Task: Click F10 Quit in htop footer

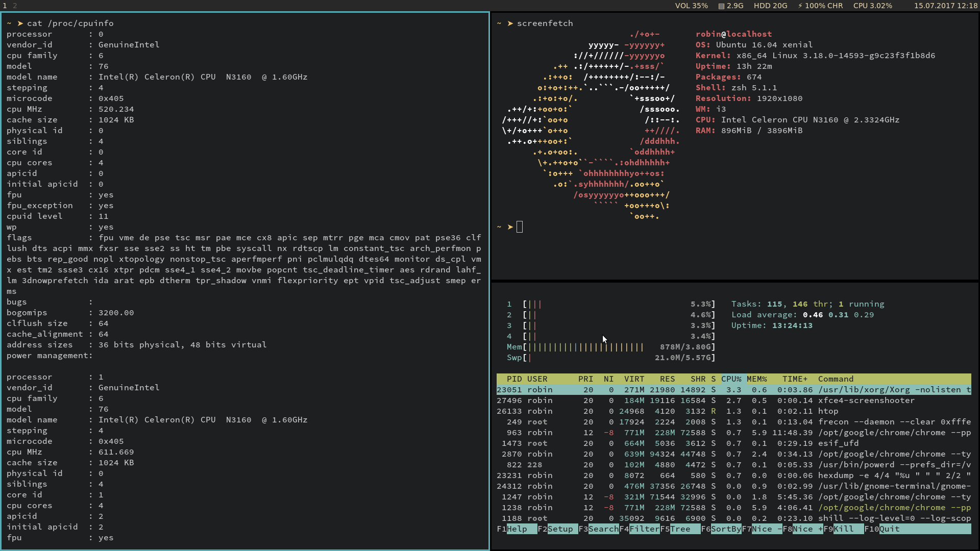Action: coord(889,529)
